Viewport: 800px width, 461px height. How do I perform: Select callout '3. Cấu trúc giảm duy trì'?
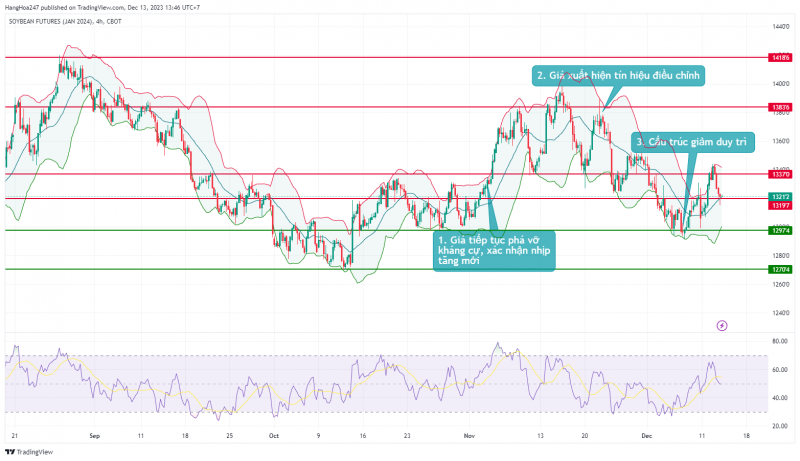click(691, 143)
